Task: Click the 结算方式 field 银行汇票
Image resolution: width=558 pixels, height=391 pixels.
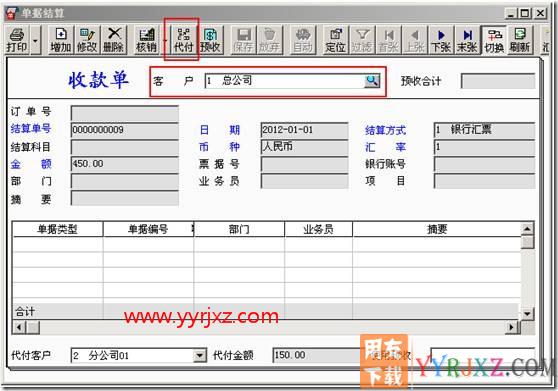Action: click(484, 130)
